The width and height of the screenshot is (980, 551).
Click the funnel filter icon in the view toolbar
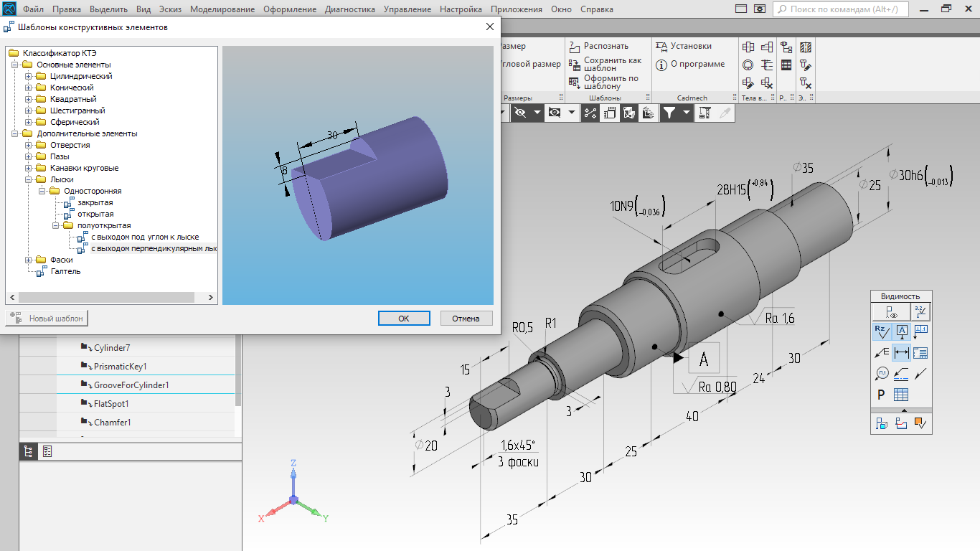(669, 113)
